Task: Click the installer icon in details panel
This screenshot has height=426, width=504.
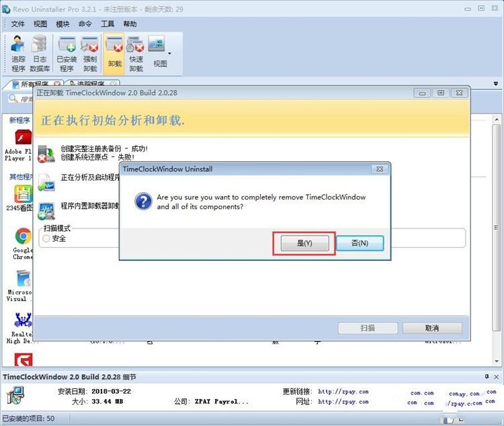Action: [x=15, y=396]
